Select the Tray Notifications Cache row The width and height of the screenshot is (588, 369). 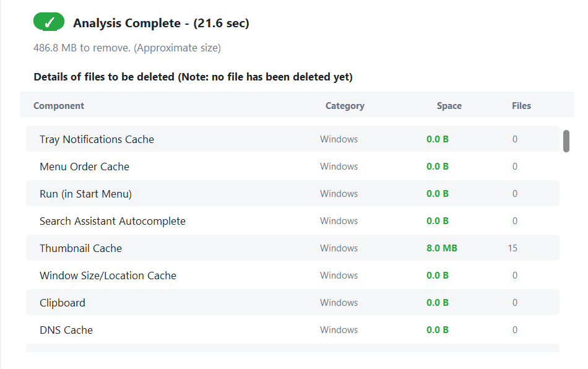coord(293,139)
